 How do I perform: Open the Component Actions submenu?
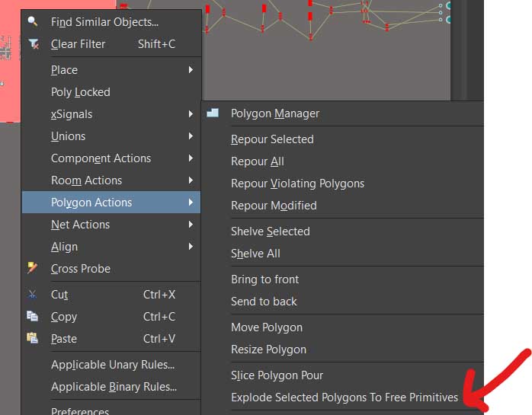click(x=101, y=158)
